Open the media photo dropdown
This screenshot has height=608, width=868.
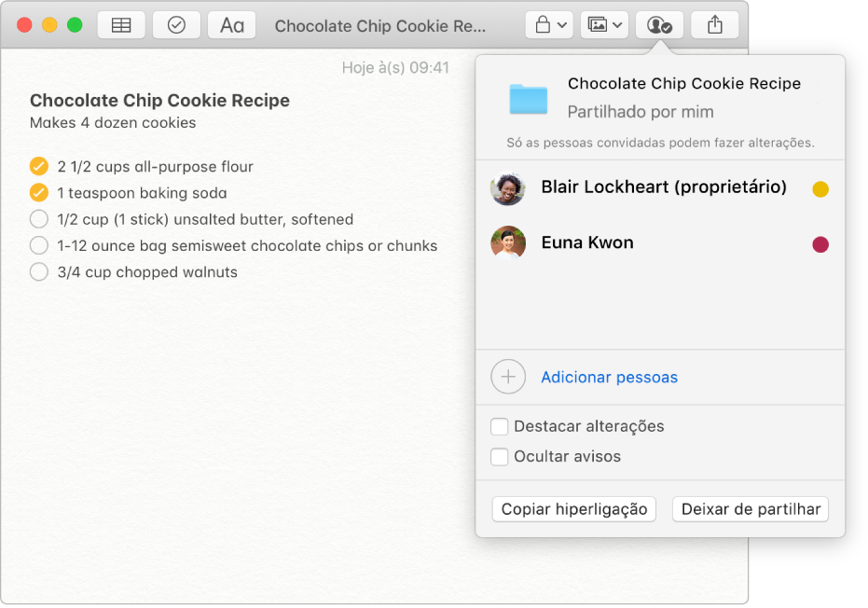point(604,25)
